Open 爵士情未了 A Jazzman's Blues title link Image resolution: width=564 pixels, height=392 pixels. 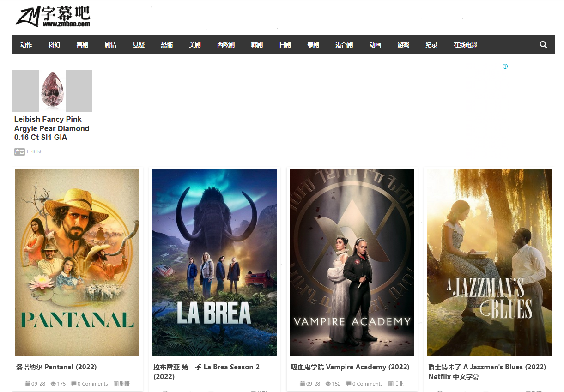coord(487,372)
